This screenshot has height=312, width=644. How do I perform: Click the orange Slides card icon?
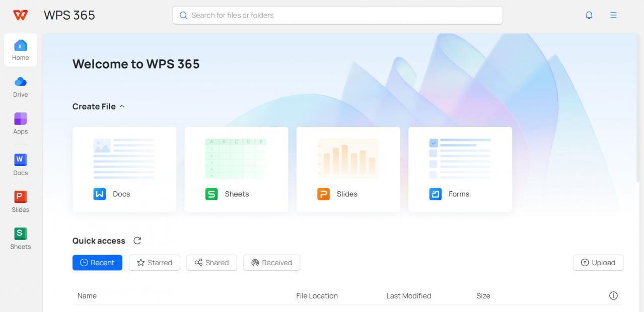pos(323,194)
